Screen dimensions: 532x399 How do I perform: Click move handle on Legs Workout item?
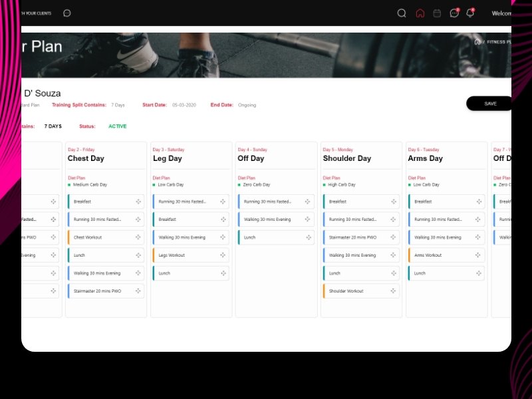[223, 255]
